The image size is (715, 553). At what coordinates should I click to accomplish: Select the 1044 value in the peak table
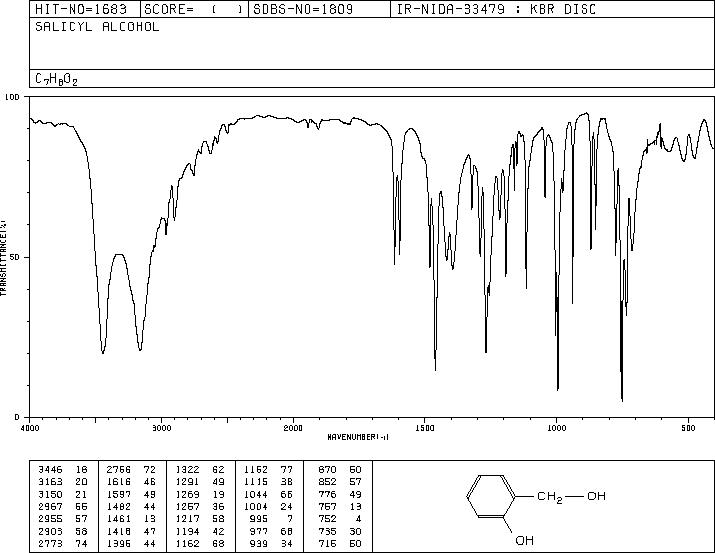[x=256, y=494]
